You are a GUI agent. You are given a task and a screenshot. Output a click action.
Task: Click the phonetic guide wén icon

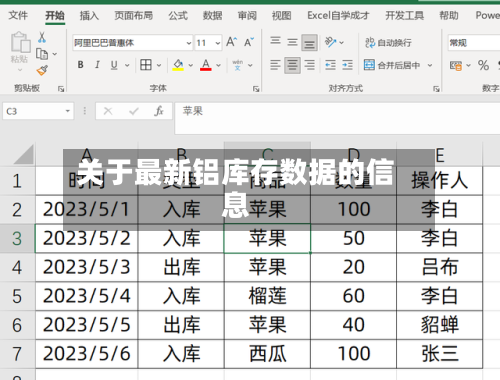[x=238, y=65]
